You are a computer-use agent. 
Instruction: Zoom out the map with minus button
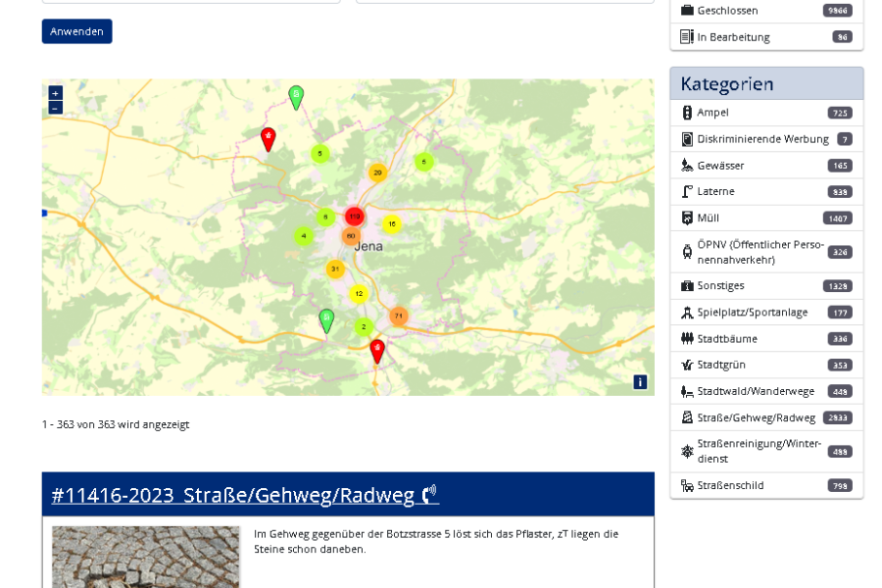point(55,108)
